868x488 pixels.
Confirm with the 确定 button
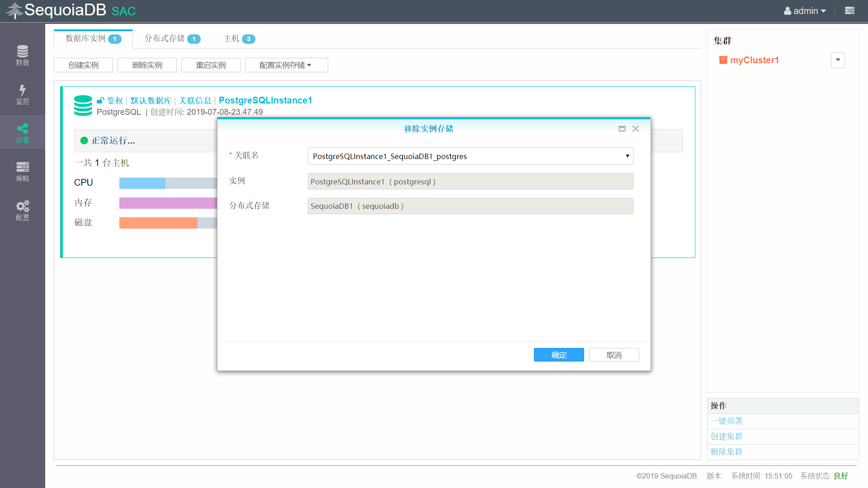pyautogui.click(x=558, y=355)
